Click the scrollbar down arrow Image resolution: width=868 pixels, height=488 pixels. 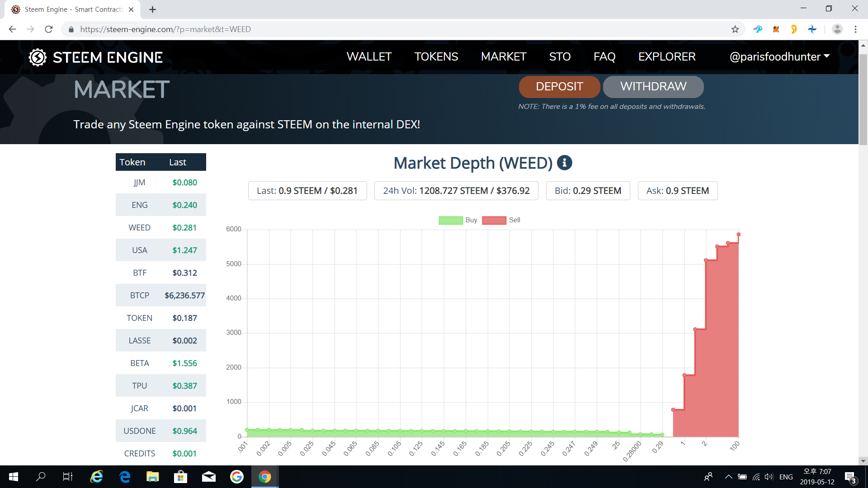coord(863,461)
